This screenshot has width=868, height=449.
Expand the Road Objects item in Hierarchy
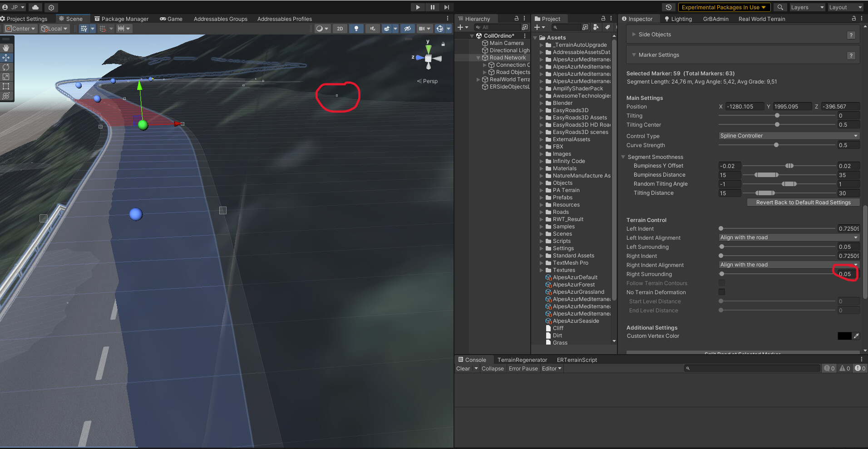pos(484,72)
